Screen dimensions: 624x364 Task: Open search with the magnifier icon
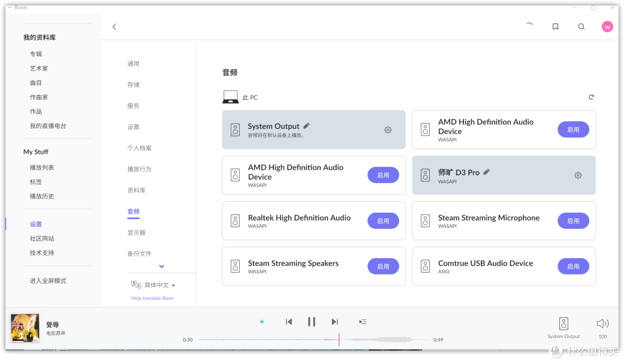pyautogui.click(x=581, y=27)
